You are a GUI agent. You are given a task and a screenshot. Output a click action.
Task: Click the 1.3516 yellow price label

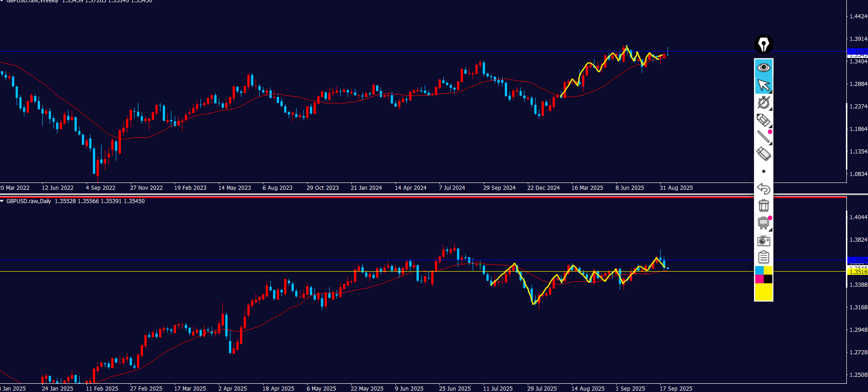click(857, 272)
